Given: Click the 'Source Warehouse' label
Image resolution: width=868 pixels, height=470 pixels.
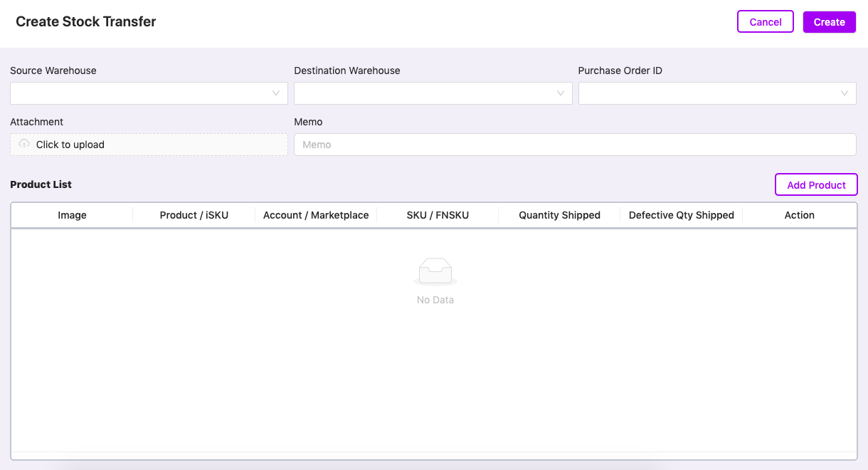Looking at the screenshot, I should click(x=53, y=70).
